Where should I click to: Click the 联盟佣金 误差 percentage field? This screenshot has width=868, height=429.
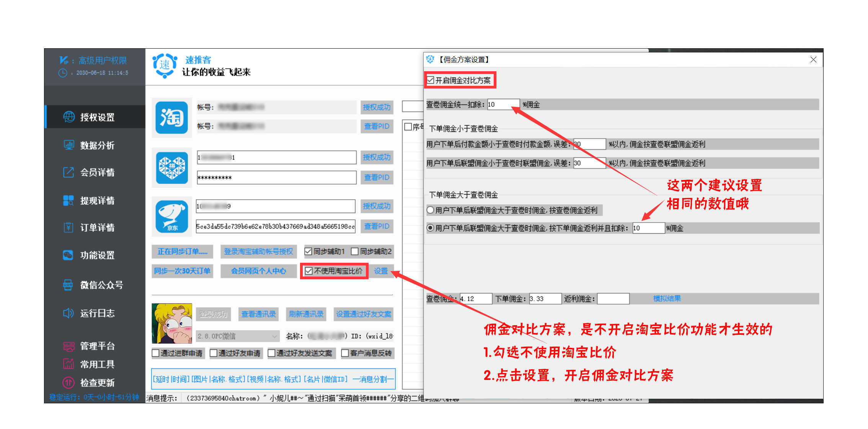coord(589,163)
